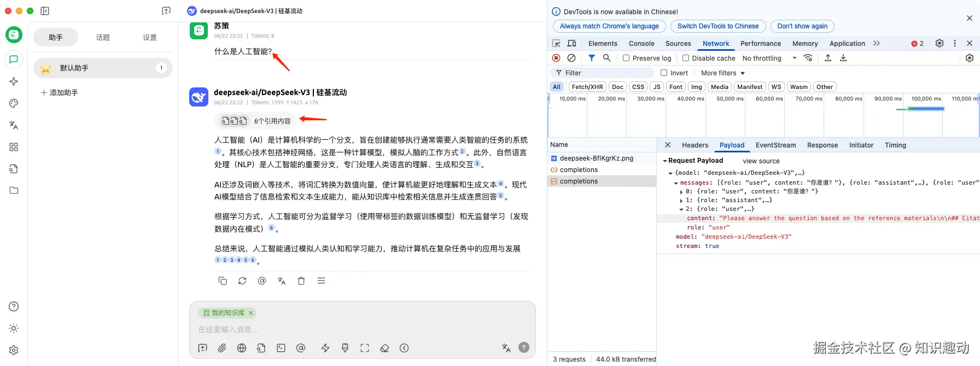Expand the input box with the fullscreen icon
Screen dimensions: 980x366
[365, 348]
